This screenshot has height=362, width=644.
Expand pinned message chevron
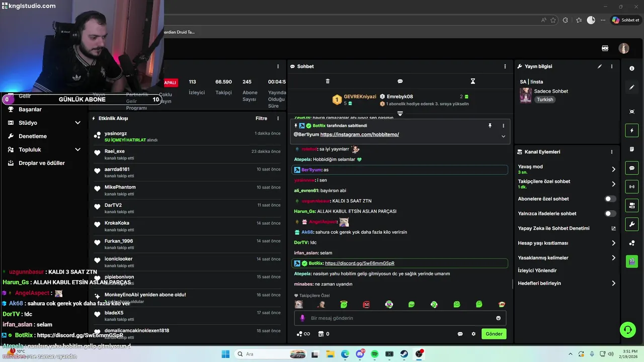click(x=503, y=136)
